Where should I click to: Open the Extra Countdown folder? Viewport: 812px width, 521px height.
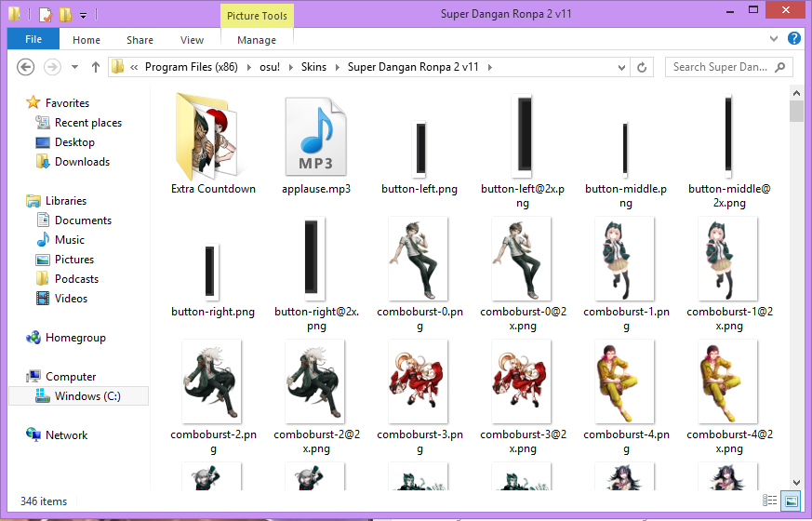(x=213, y=145)
